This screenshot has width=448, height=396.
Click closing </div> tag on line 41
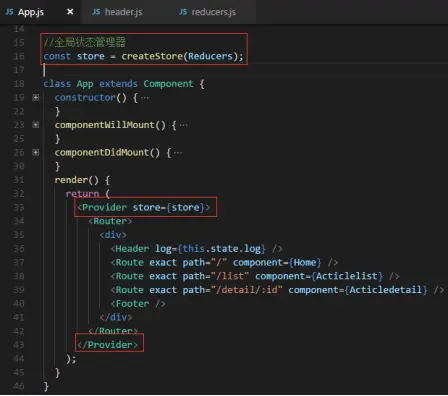pos(116,317)
